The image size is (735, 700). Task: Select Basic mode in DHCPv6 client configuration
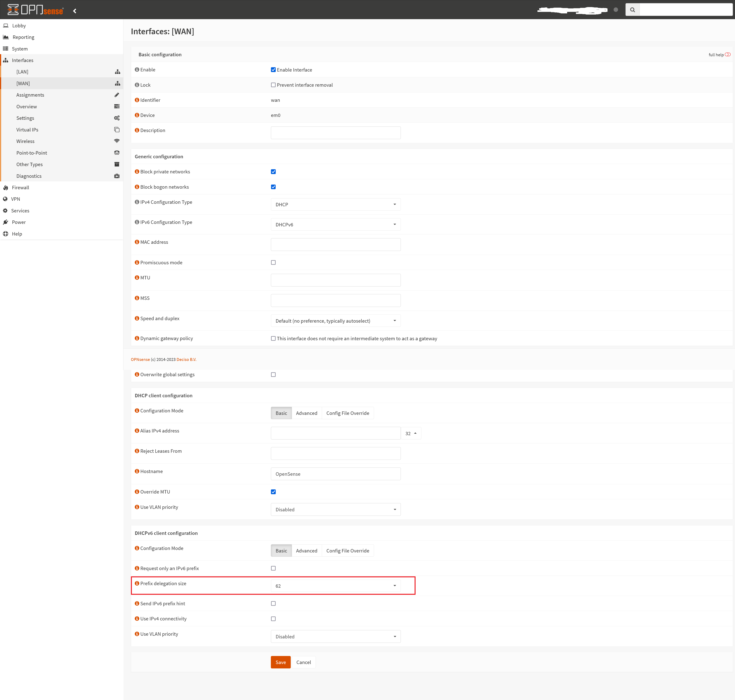tap(281, 551)
